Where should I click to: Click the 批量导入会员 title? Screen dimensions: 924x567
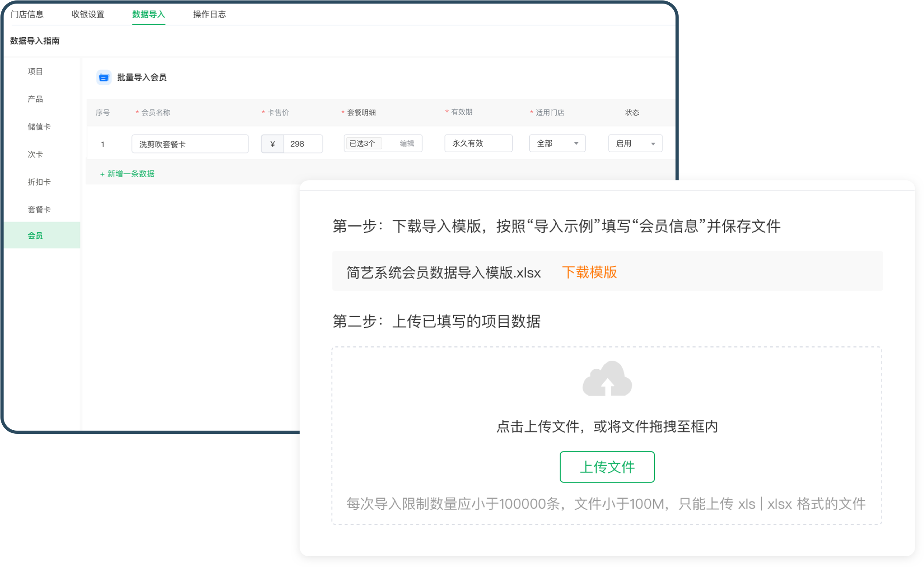(142, 78)
